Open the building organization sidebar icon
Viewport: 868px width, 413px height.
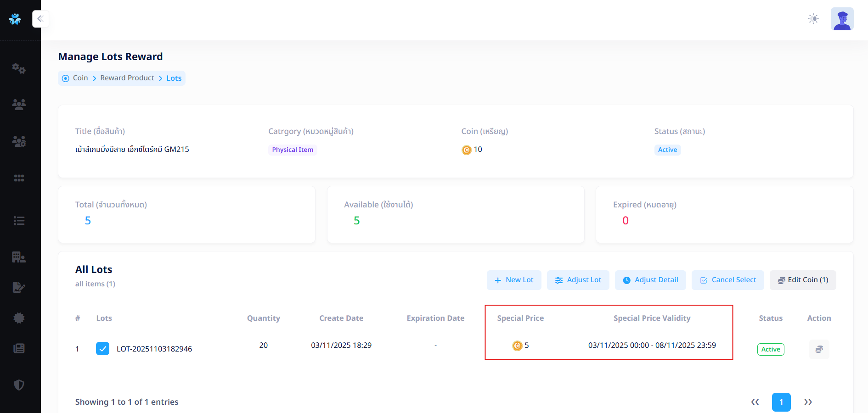click(19, 257)
